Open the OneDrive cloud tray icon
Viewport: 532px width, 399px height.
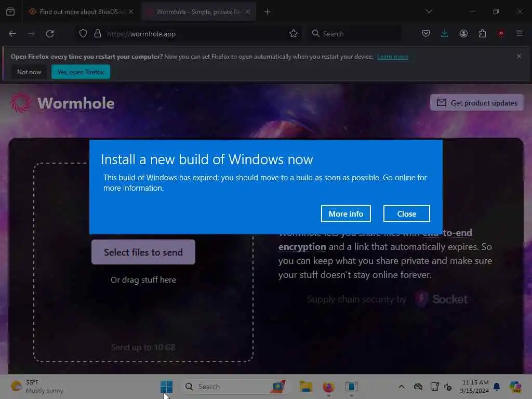coord(418,387)
